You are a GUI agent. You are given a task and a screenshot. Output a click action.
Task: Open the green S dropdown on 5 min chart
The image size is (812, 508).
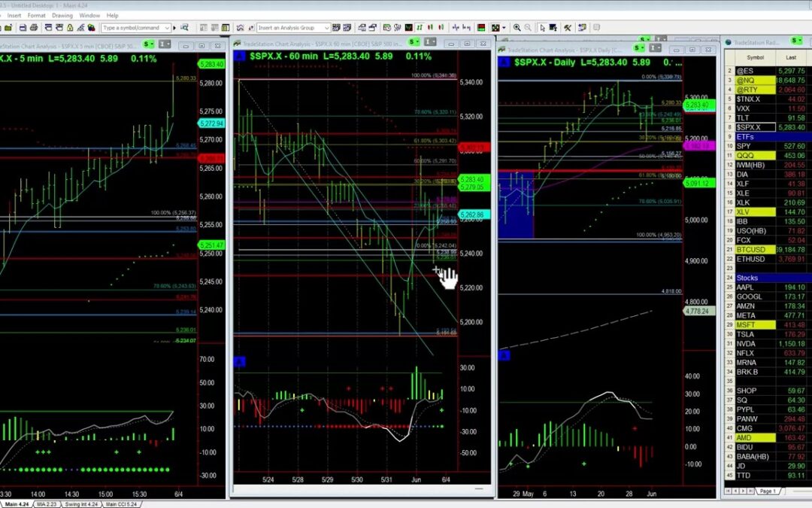pos(149,44)
